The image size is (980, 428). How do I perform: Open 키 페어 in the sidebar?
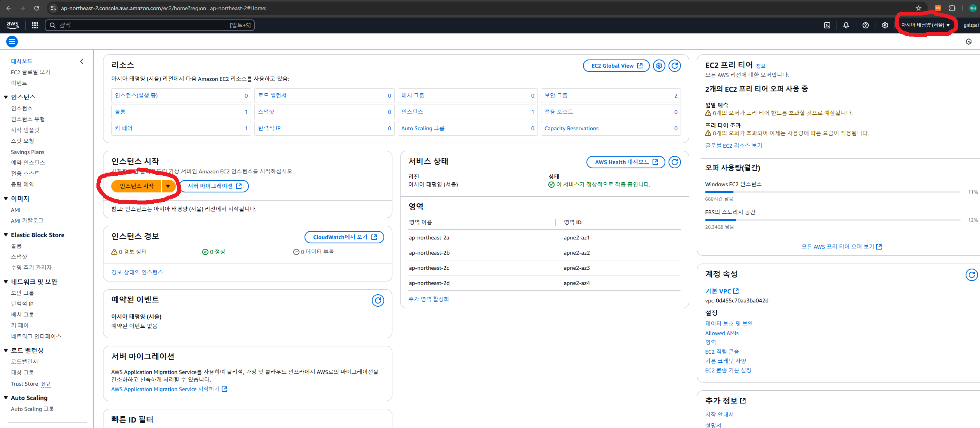pos(20,325)
